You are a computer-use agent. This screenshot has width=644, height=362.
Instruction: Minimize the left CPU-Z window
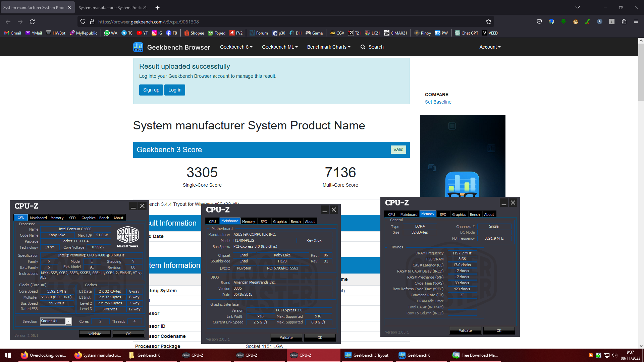point(133,206)
